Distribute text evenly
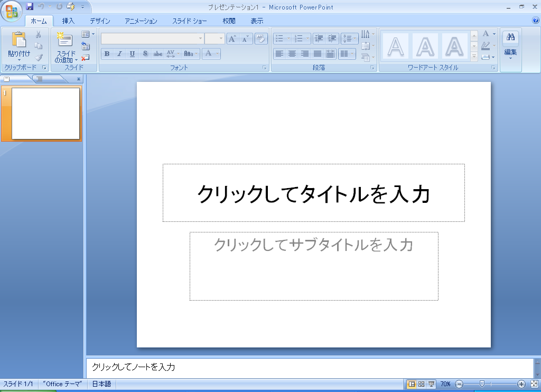This screenshot has height=392, width=541. pos(330,54)
